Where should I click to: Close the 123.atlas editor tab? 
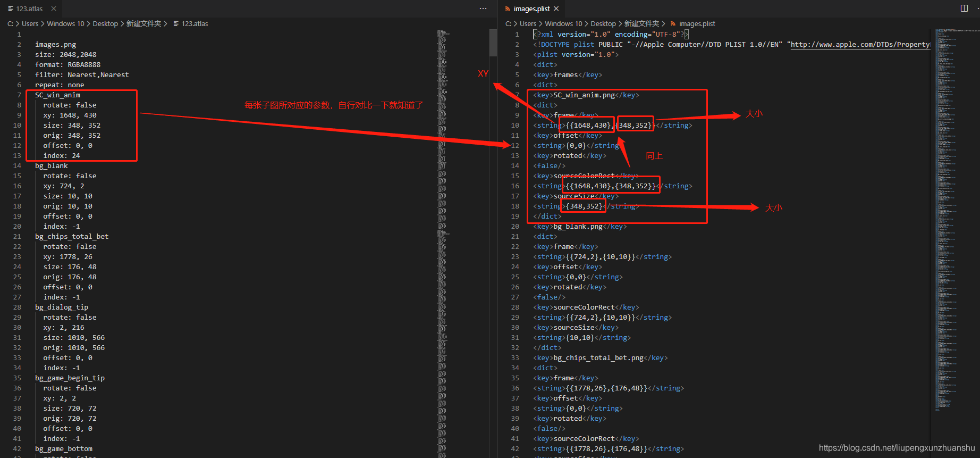click(x=54, y=9)
